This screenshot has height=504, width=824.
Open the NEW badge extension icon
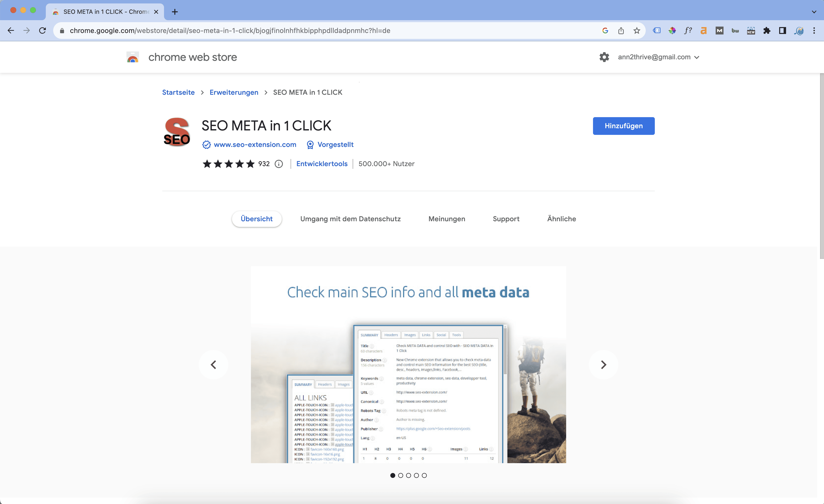[x=751, y=31]
